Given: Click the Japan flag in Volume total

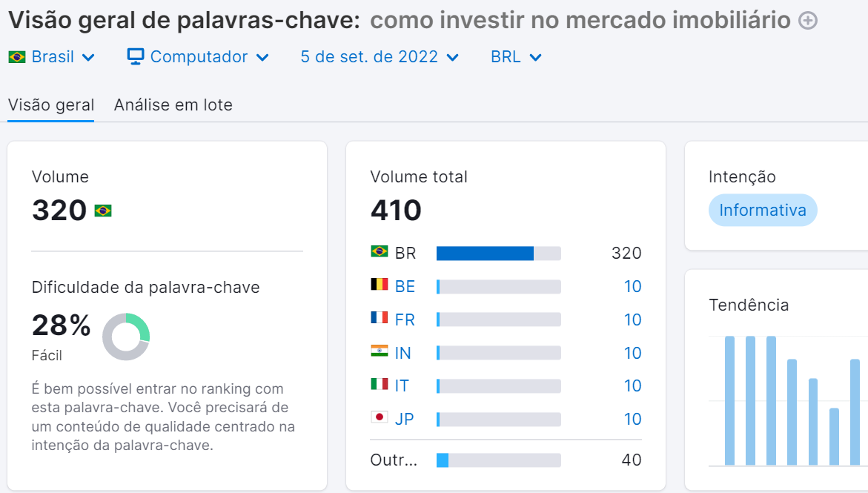Looking at the screenshot, I should [x=380, y=419].
